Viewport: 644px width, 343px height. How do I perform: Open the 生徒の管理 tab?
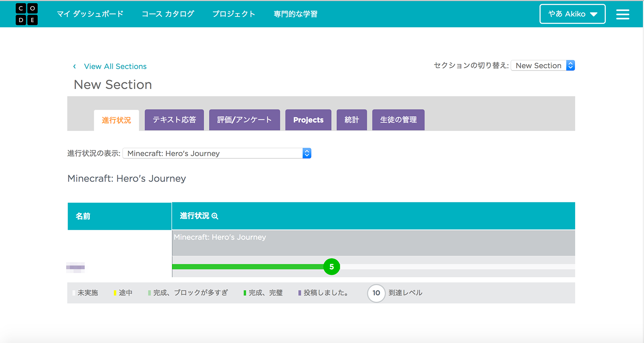point(398,120)
